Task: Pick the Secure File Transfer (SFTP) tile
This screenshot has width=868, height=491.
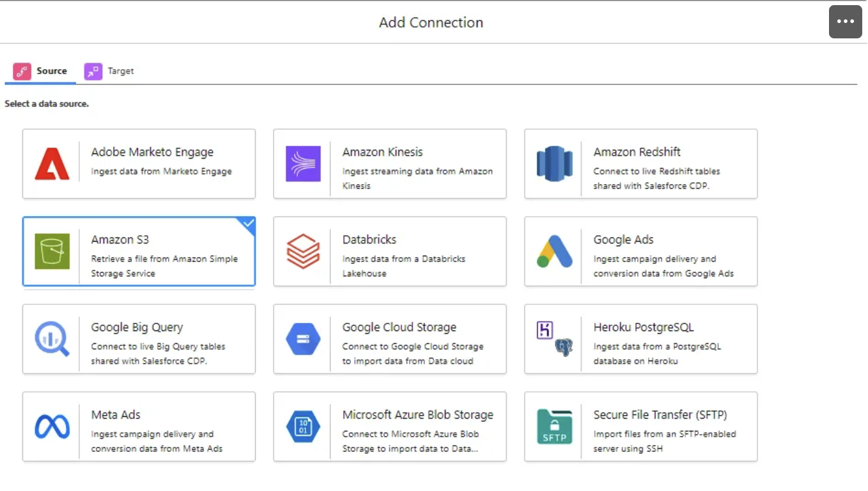Action: coord(640,426)
